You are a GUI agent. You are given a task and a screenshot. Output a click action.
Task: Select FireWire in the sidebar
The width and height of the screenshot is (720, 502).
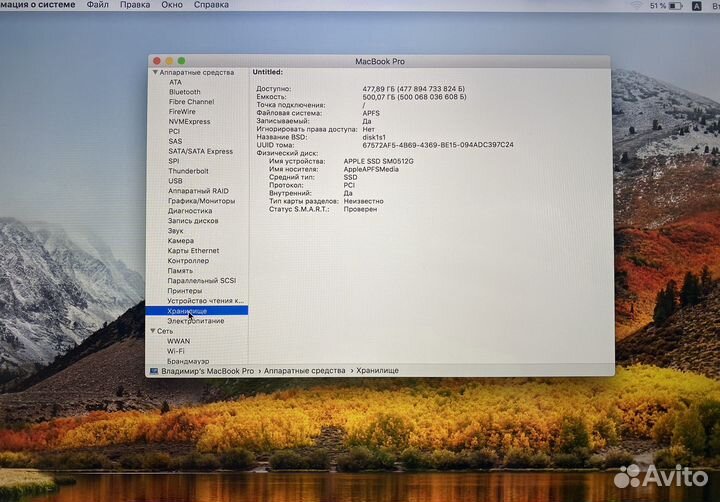pyautogui.click(x=182, y=112)
